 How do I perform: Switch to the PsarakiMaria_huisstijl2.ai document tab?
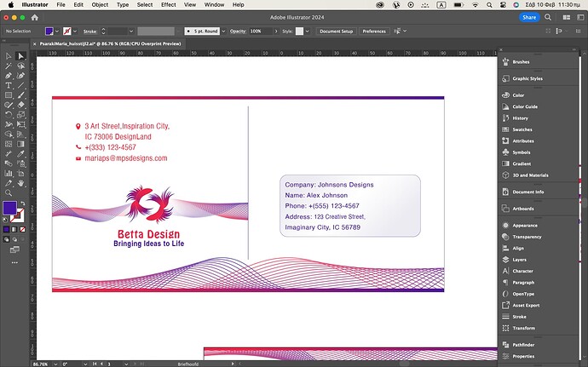(x=110, y=44)
